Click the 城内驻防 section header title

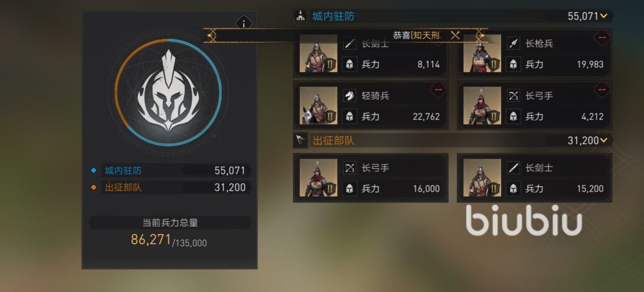pyautogui.click(x=333, y=17)
